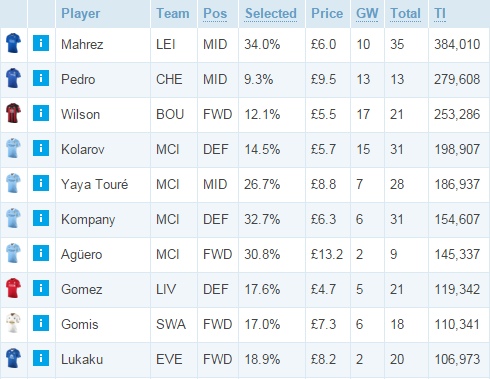View Agüero's info button

click(41, 253)
